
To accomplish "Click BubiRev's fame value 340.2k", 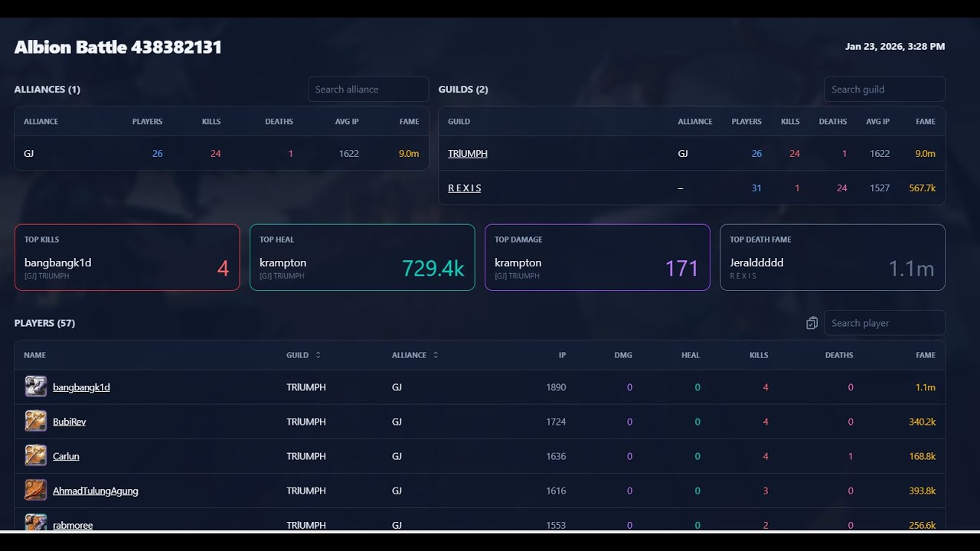I will pos(922,422).
